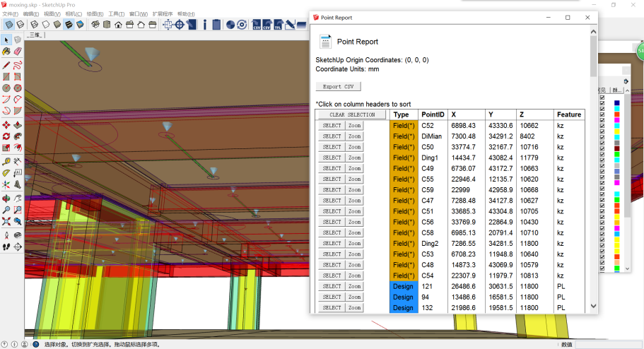
Task: Click the Import CSV toolbar icon
Action: pos(257,25)
